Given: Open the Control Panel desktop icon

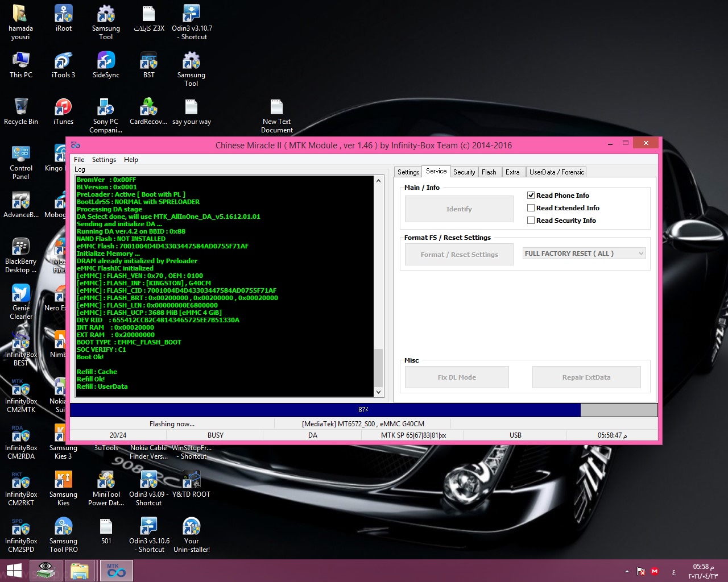Looking at the screenshot, I should [x=21, y=162].
